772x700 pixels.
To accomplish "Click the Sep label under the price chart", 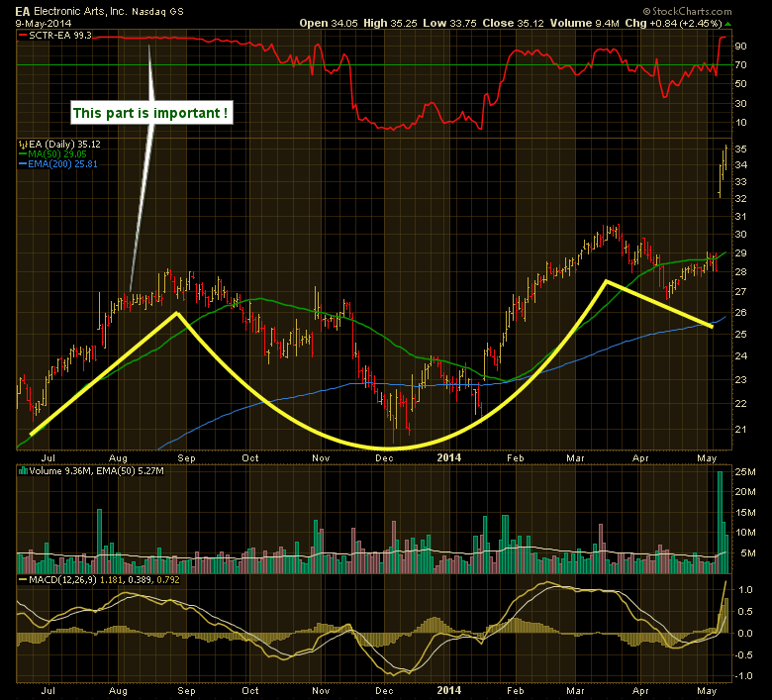I will click(x=187, y=458).
